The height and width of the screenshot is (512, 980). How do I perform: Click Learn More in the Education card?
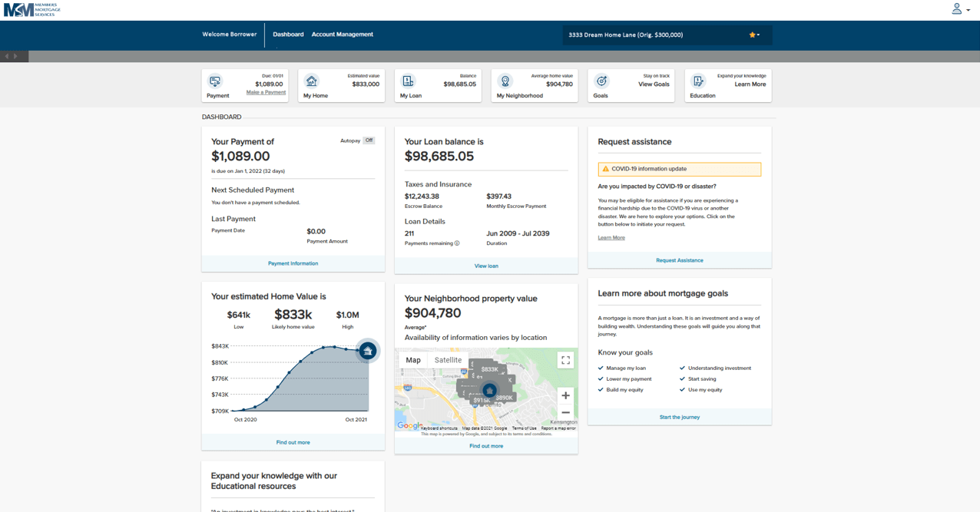[x=750, y=84]
